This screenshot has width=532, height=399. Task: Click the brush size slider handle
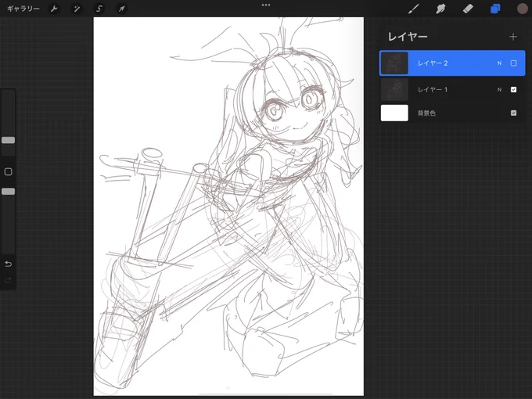tap(8, 140)
